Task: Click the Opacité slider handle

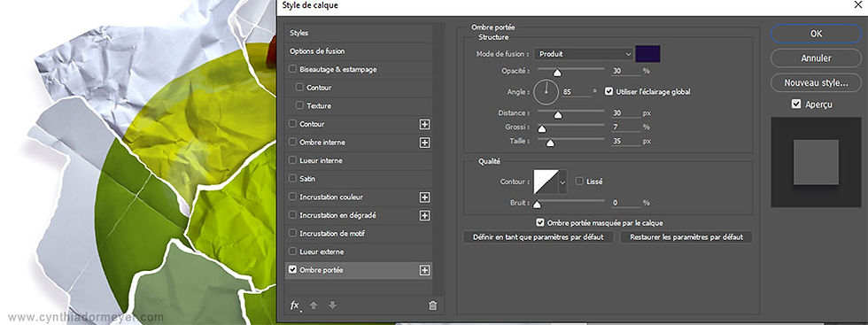Action: [557, 73]
